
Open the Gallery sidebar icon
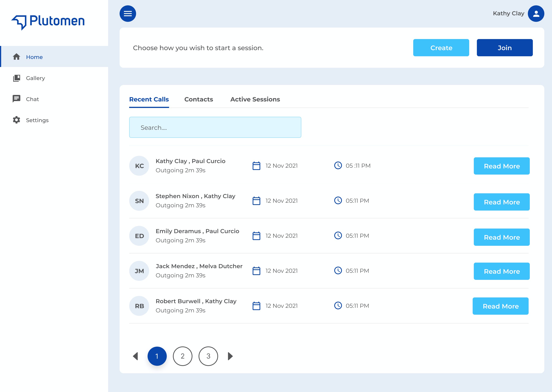[16, 78]
